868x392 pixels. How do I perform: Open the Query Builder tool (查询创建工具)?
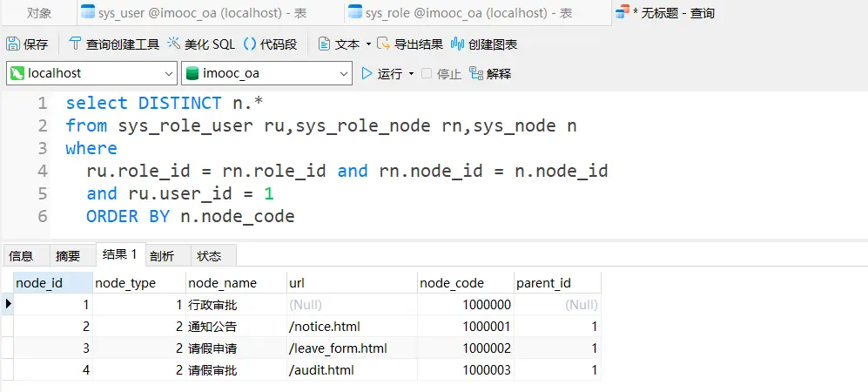pyautogui.click(x=75, y=44)
